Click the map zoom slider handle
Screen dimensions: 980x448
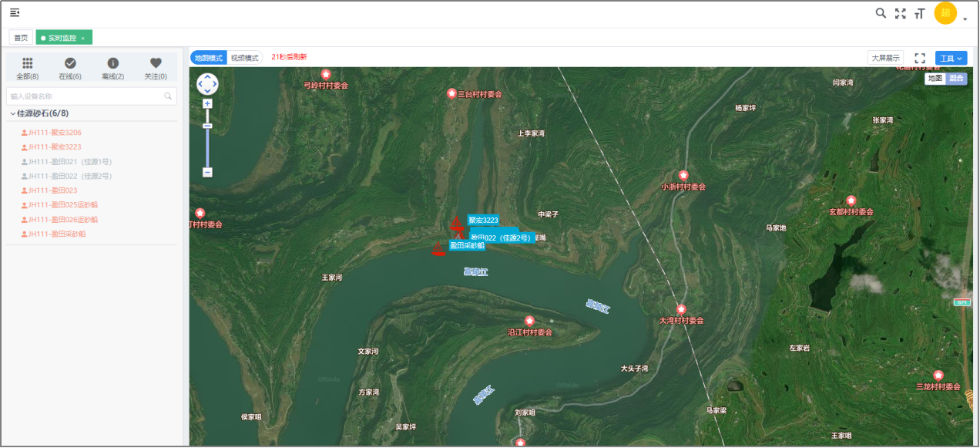click(x=207, y=125)
